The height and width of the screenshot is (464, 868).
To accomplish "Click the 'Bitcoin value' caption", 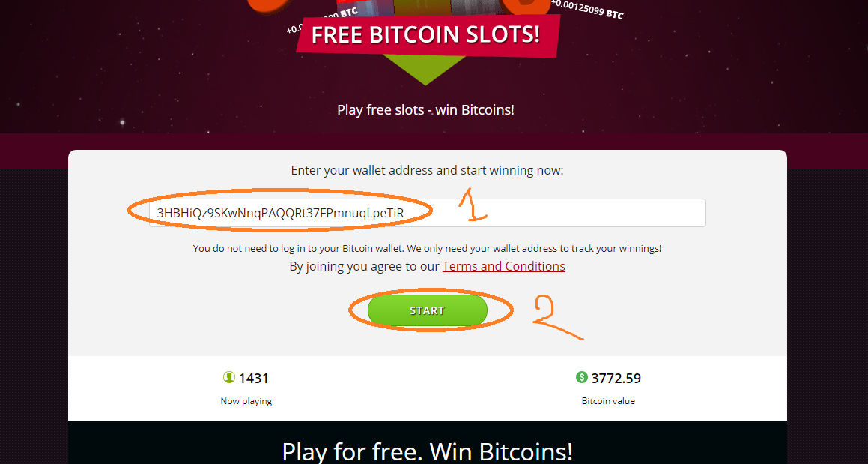I will click(x=608, y=401).
